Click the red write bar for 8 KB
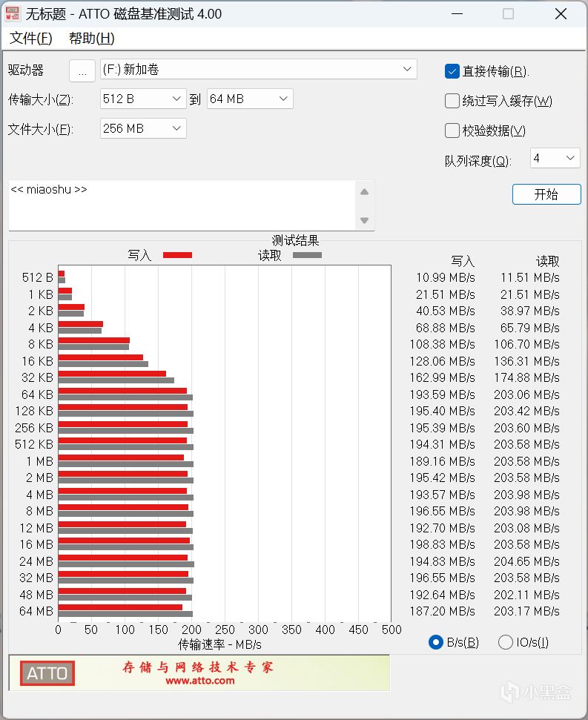The image size is (588, 720). pos(94,340)
